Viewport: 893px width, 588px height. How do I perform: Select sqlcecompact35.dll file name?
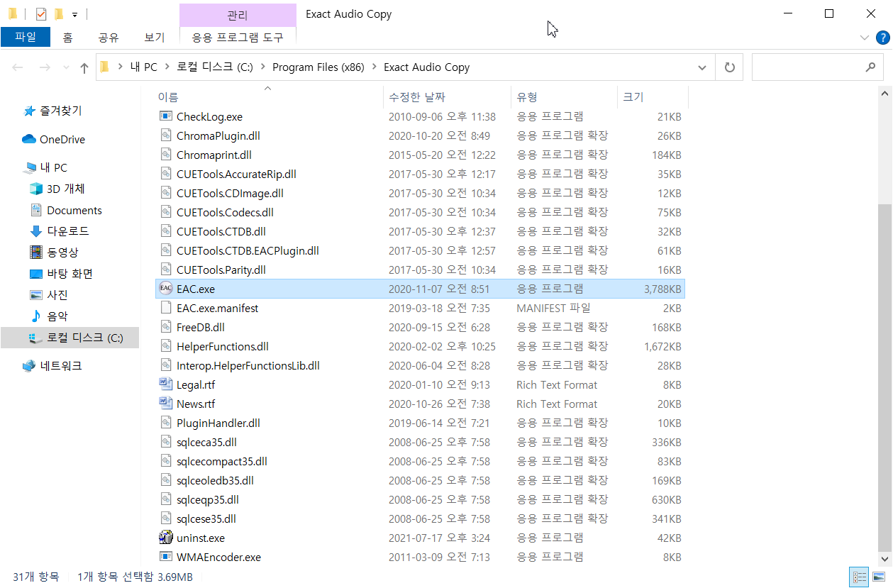tap(222, 461)
